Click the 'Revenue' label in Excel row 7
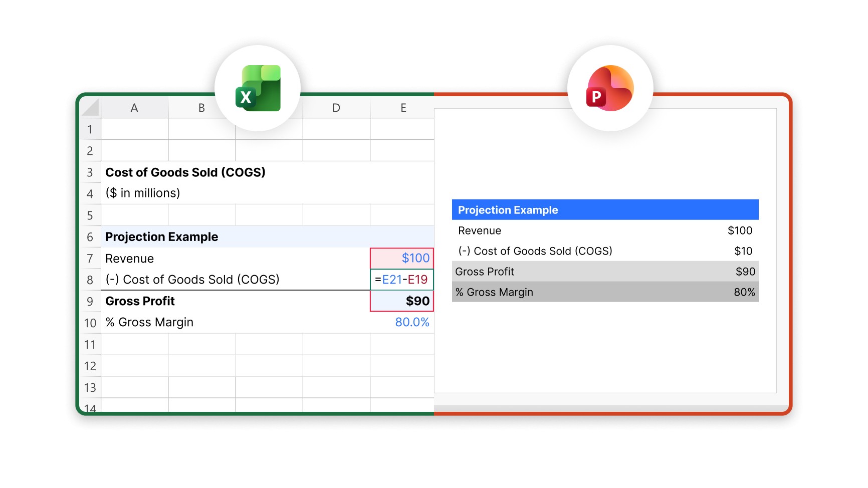The width and height of the screenshot is (868, 488). (x=129, y=259)
